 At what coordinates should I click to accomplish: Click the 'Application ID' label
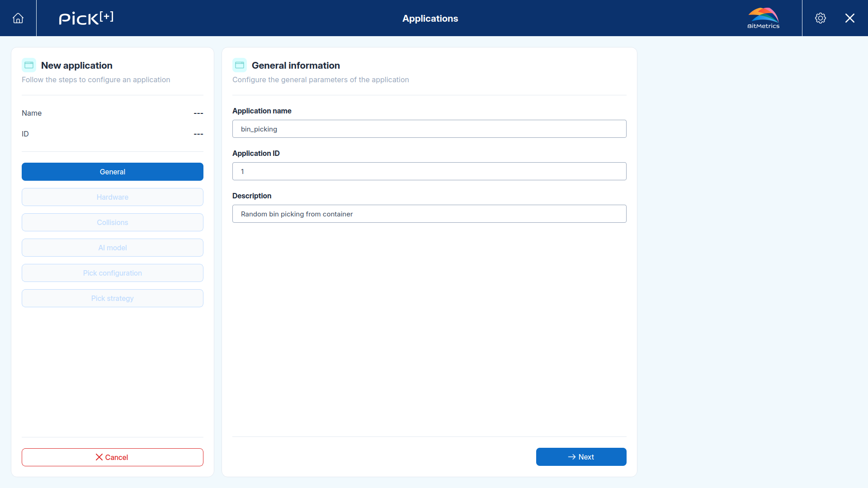click(256, 153)
